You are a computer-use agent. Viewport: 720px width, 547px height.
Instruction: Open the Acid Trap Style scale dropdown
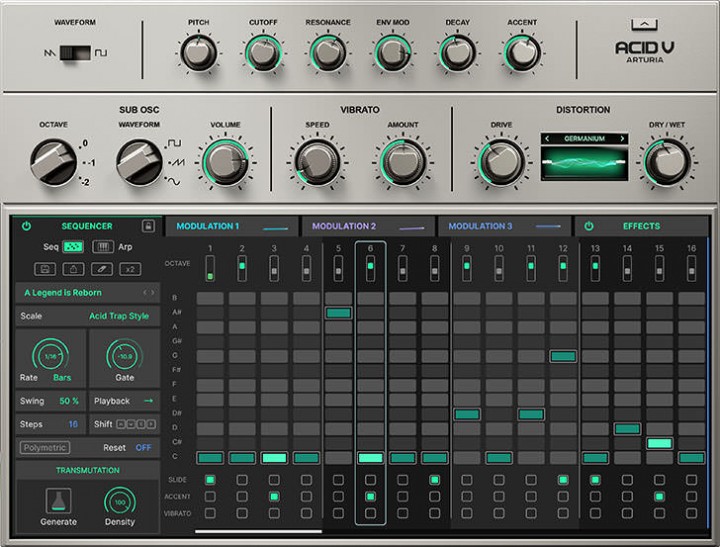pos(118,316)
